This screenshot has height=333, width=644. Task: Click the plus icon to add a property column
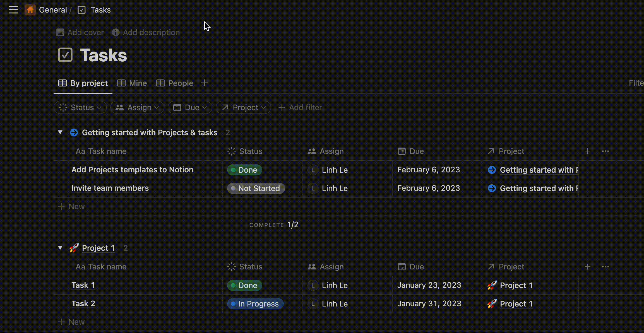tap(587, 151)
